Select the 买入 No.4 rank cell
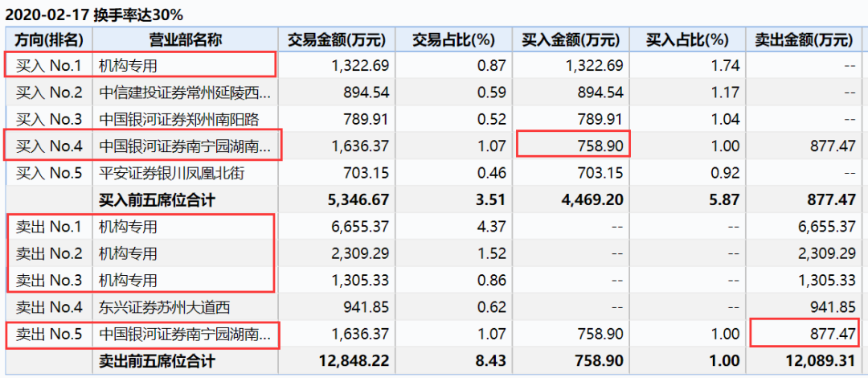Image resolution: width=868 pixels, height=378 pixels. click(49, 146)
